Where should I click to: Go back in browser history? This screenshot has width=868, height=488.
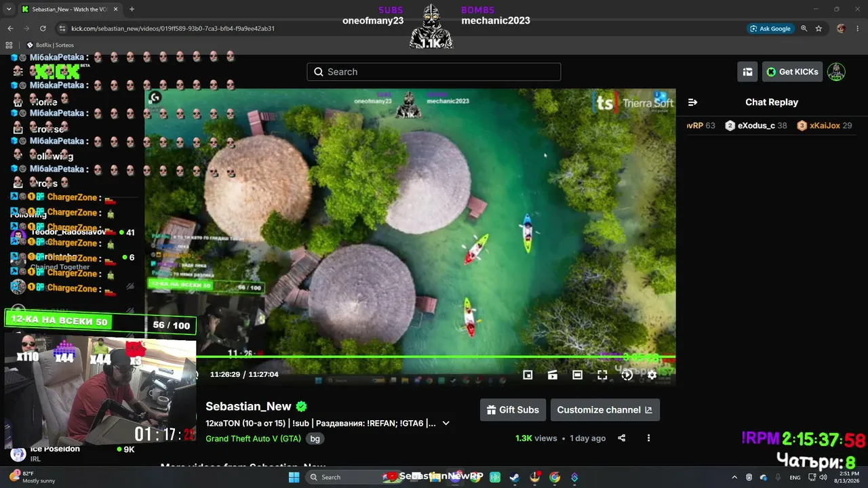pyautogui.click(x=10, y=28)
